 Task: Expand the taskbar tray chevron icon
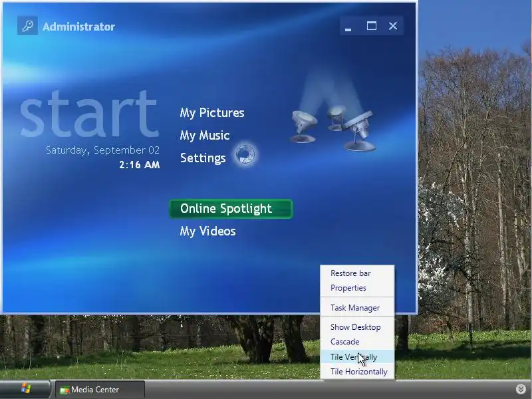[x=521, y=389]
